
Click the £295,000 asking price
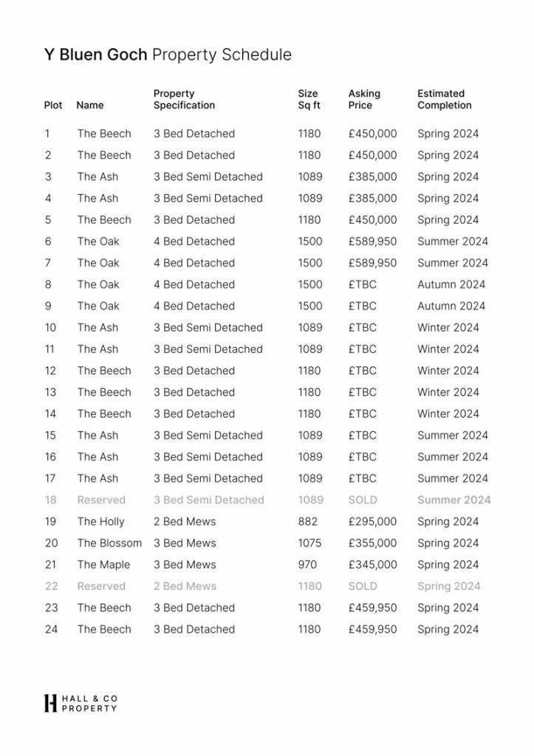pyautogui.click(x=372, y=521)
